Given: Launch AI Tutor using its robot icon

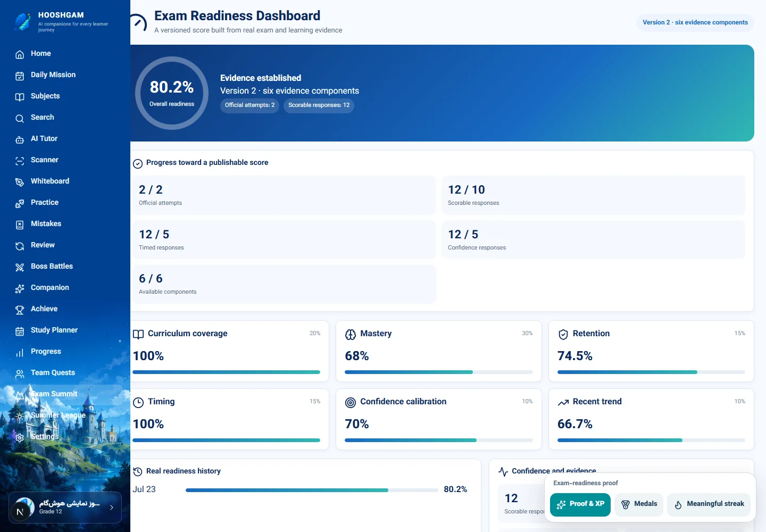Looking at the screenshot, I should pos(20,139).
